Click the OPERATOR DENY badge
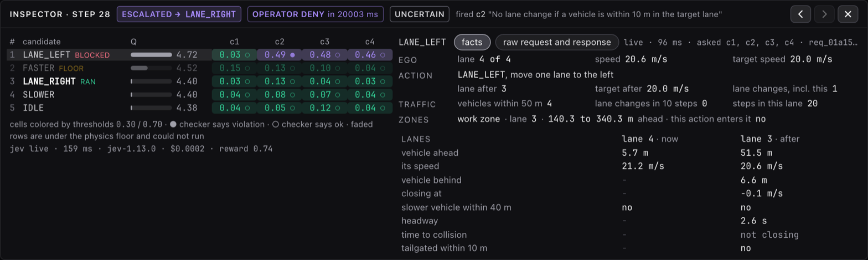 316,14
